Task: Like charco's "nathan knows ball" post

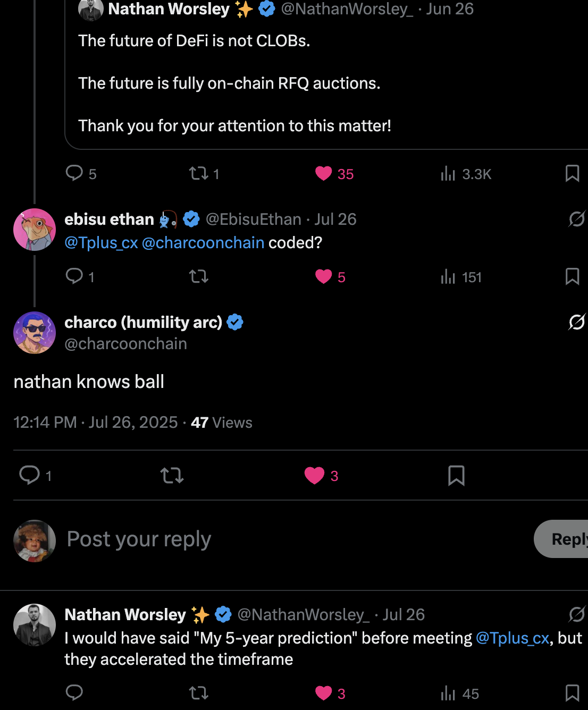Action: [x=314, y=476]
